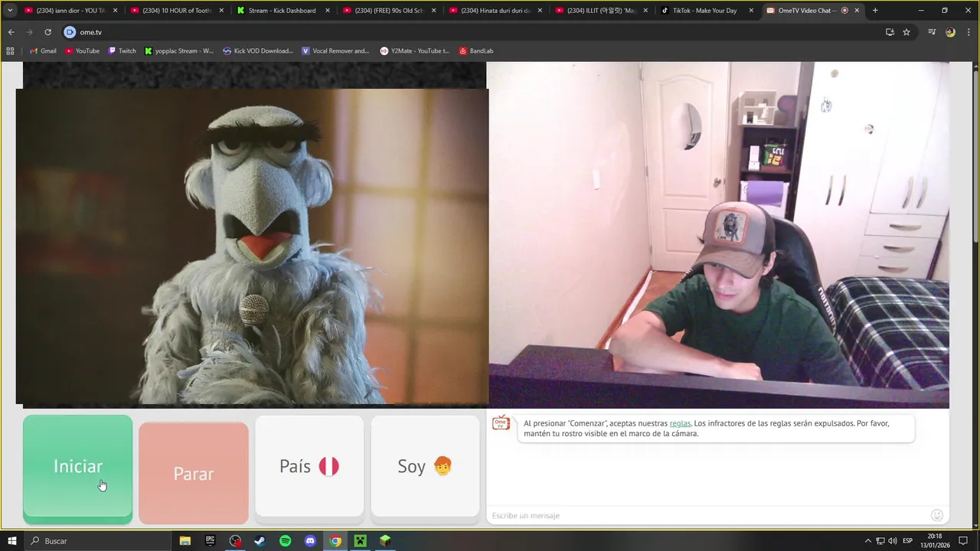Open the volume control tray icon
This screenshot has height=551, width=980.
coord(893,541)
